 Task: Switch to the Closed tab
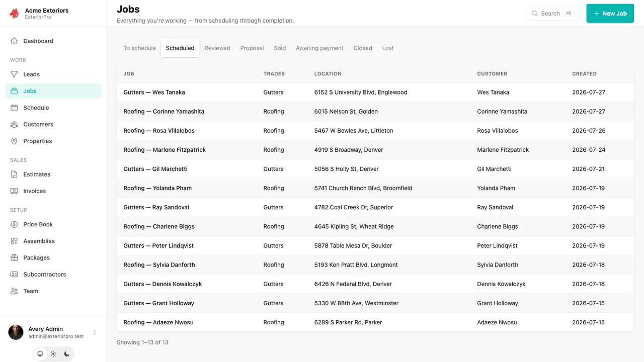pos(363,48)
